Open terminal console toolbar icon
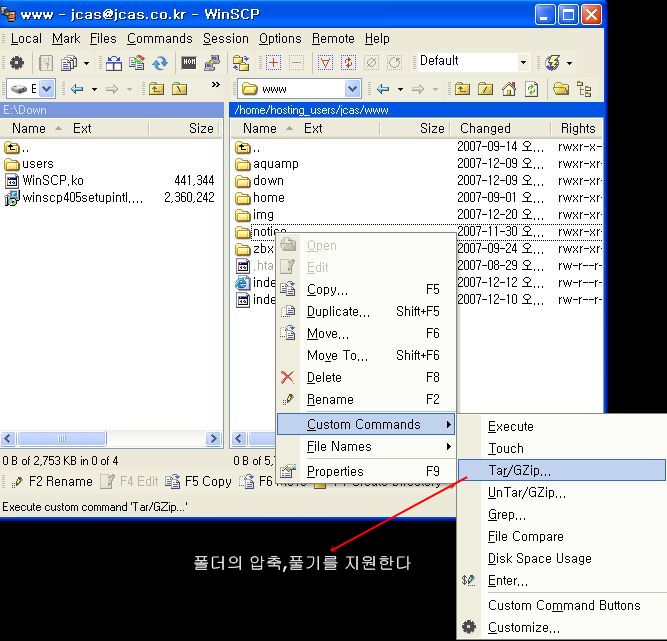 click(x=189, y=63)
